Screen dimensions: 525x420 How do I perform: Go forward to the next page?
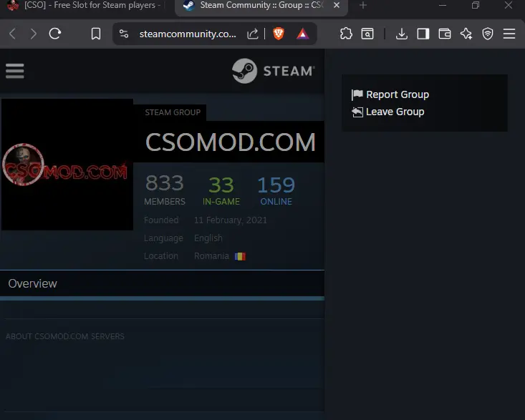33,34
